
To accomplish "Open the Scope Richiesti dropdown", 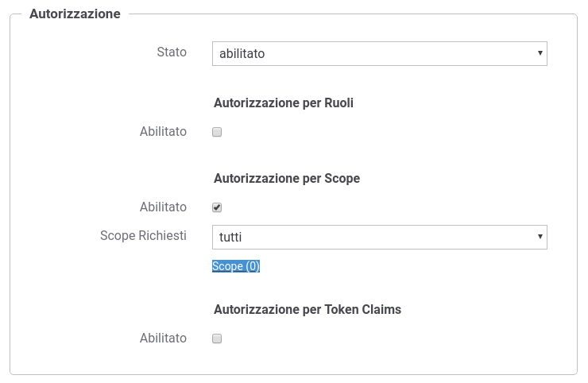I will pos(379,237).
